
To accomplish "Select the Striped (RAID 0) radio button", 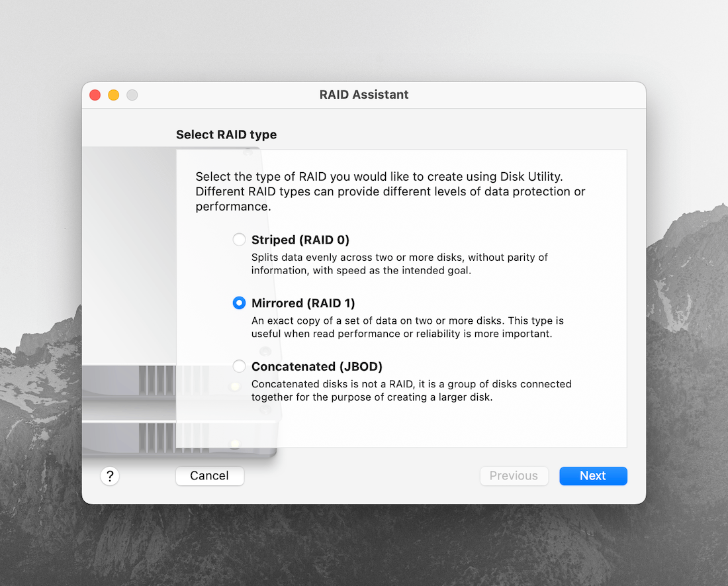I will coord(239,240).
